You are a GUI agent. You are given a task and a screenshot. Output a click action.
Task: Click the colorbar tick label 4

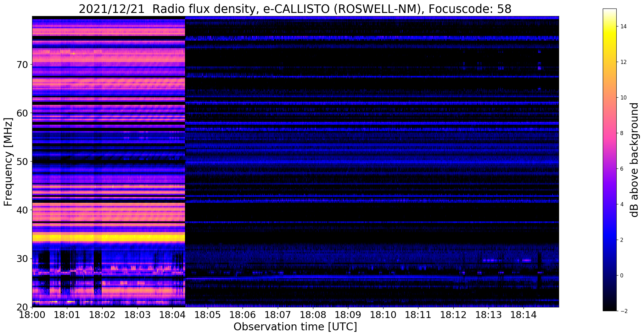tap(622, 204)
